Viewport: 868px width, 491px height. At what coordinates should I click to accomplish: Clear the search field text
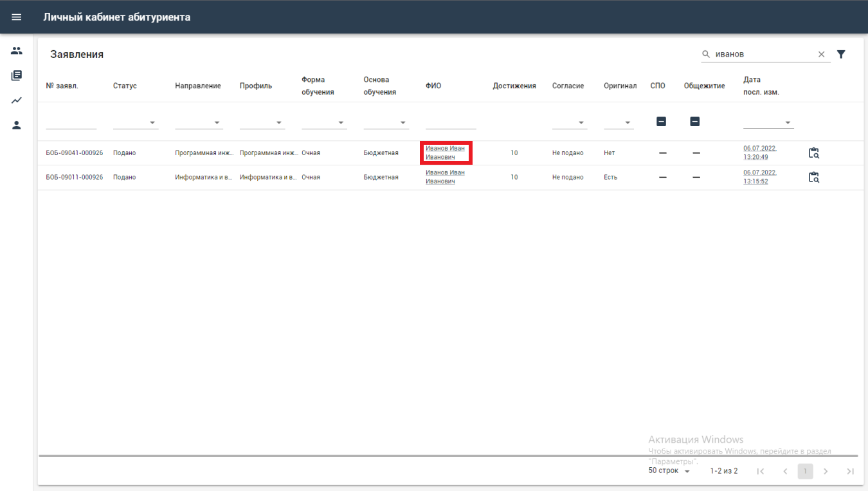[821, 55]
